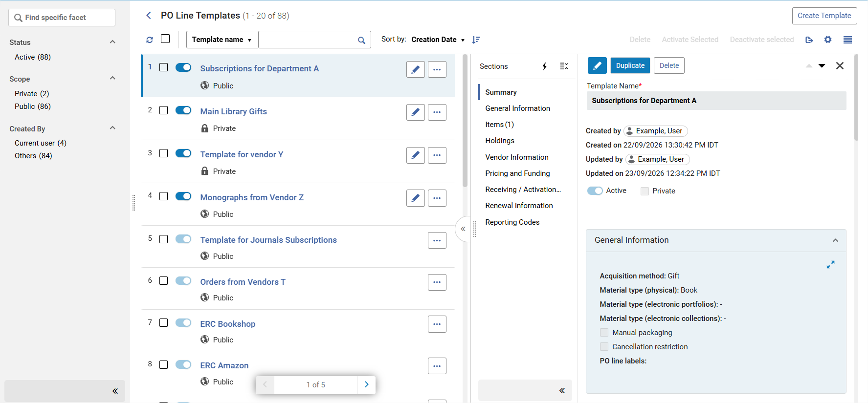The height and width of the screenshot is (403, 868).
Task: Open the table settings gear icon
Action: (828, 40)
